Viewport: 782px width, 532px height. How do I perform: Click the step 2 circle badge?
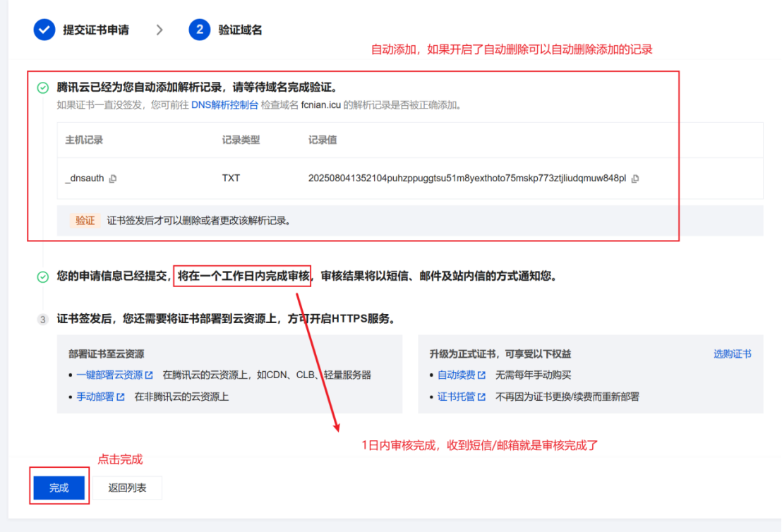pos(200,30)
